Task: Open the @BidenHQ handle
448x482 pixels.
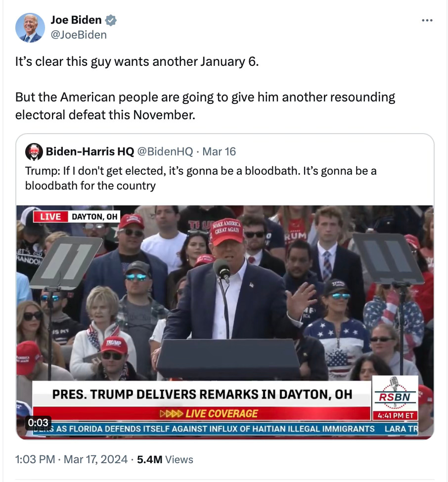Action: 165,151
